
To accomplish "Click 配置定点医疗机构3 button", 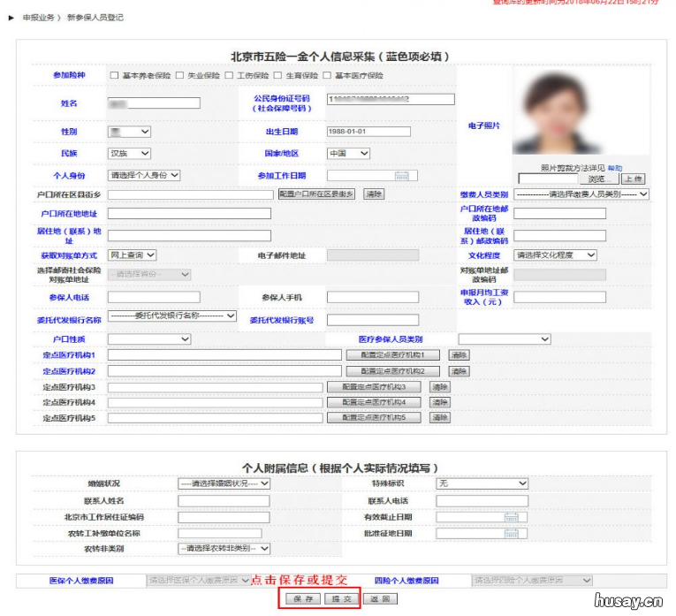I will pyautogui.click(x=374, y=387).
